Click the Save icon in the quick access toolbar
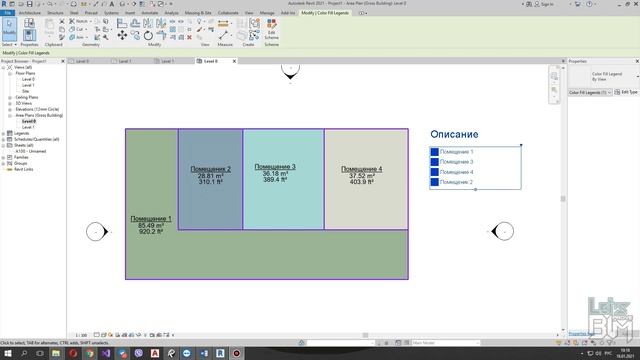The image size is (640, 360). (29, 4)
